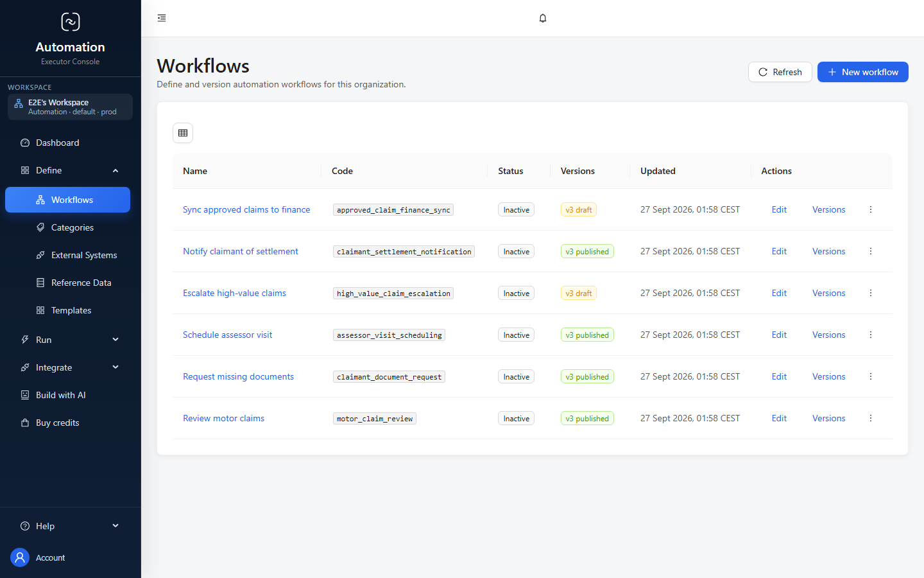Image resolution: width=924 pixels, height=578 pixels.
Task: Open Notify claimant of settlement workflow
Action: 241,251
